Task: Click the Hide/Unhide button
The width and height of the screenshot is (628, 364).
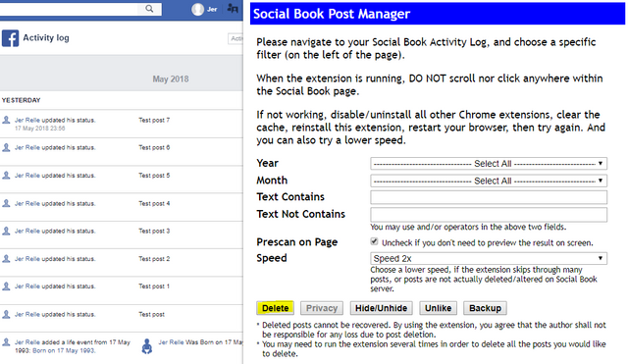Action: (x=381, y=308)
